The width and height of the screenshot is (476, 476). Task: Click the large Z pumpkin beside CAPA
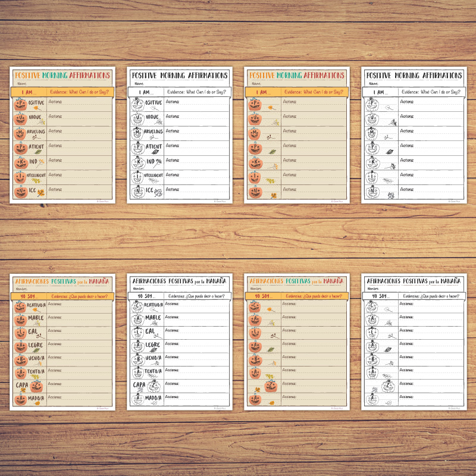(x=36, y=385)
